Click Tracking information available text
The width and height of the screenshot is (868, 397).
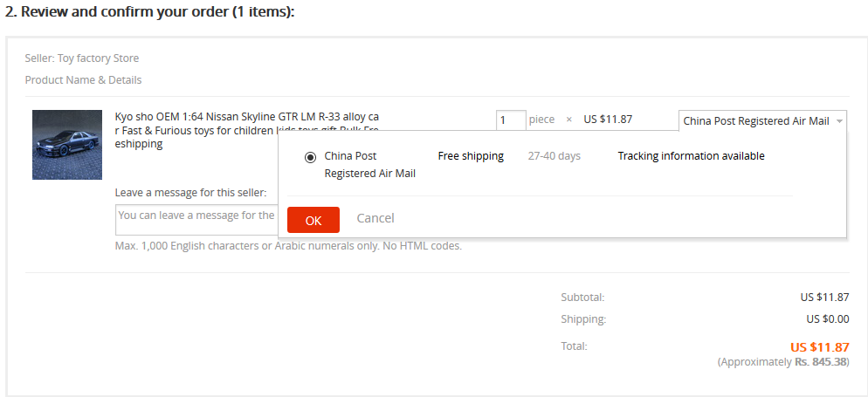click(x=691, y=156)
